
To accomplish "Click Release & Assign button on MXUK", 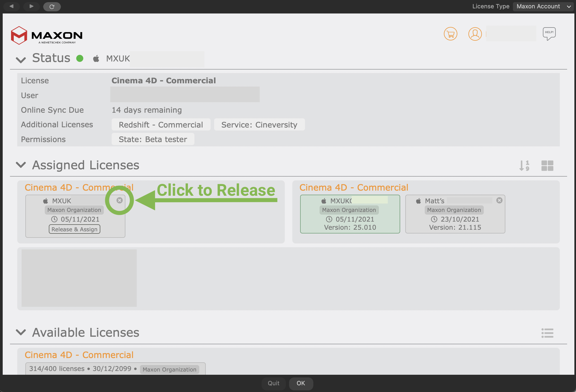I will 74,229.
